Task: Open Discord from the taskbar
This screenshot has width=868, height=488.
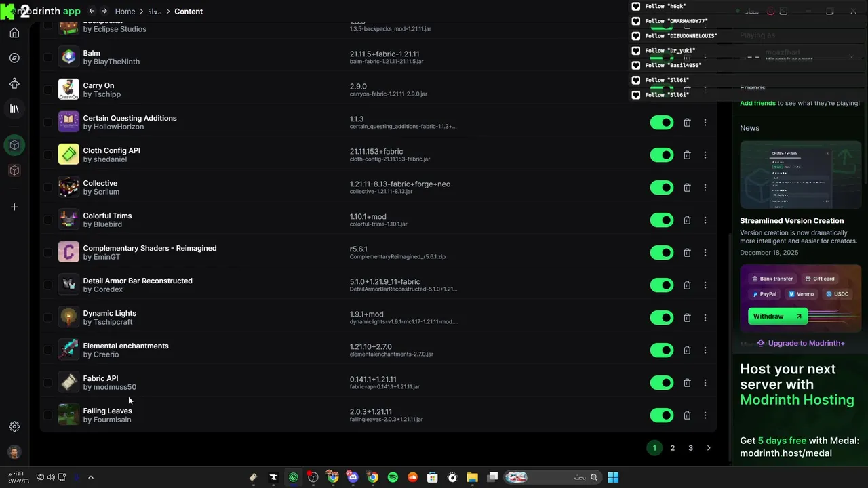Action: [x=353, y=477]
